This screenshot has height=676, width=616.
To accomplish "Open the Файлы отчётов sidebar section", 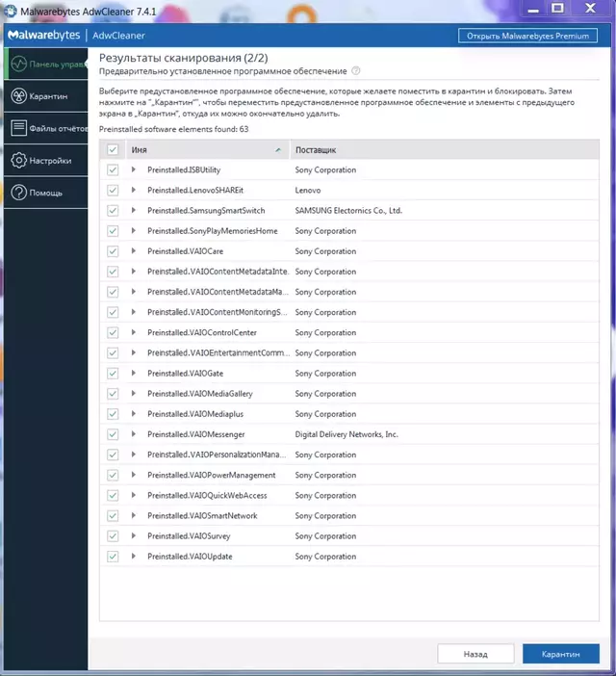I will coord(46,128).
